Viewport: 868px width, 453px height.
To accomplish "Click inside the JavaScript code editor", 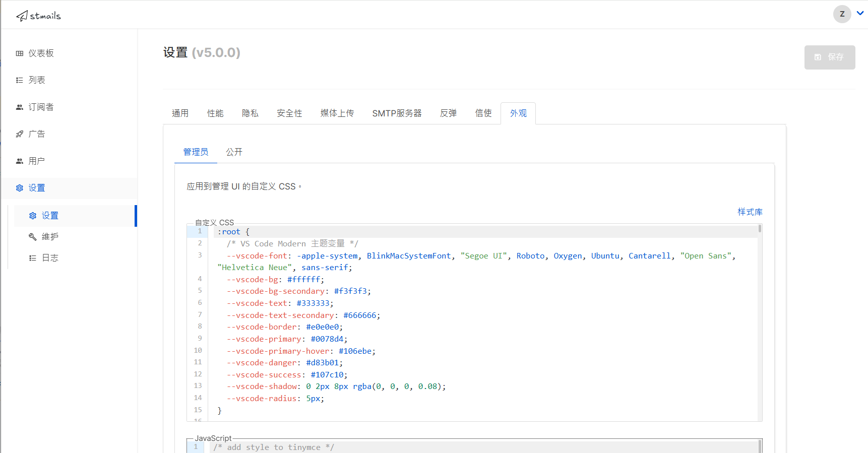I will (454, 447).
